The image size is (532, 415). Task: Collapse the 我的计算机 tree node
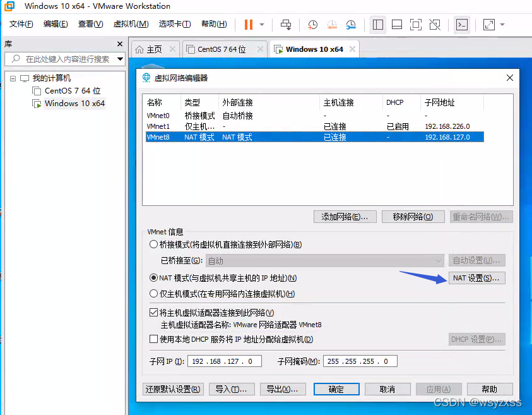coord(13,78)
